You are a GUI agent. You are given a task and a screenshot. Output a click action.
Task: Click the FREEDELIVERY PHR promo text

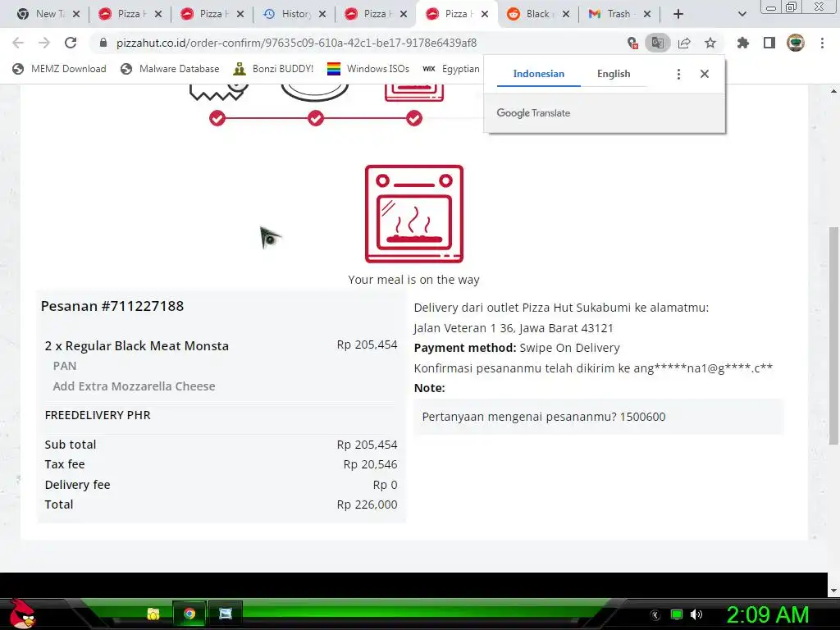pos(98,415)
